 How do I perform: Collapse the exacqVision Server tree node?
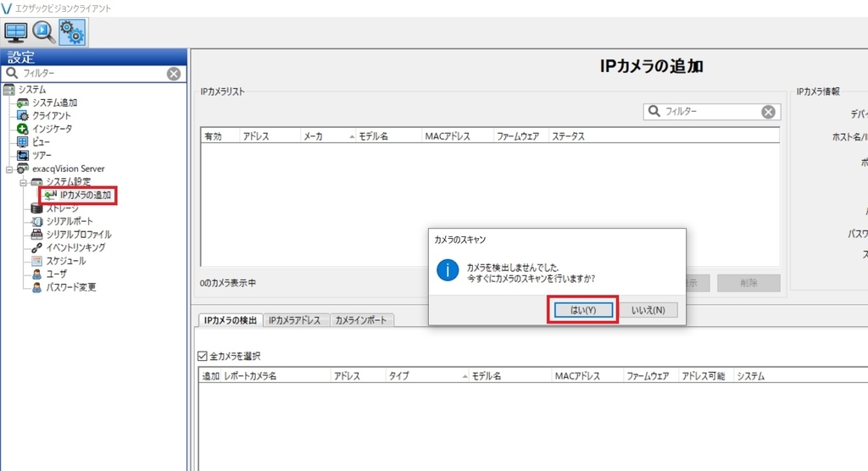[x=9, y=169]
